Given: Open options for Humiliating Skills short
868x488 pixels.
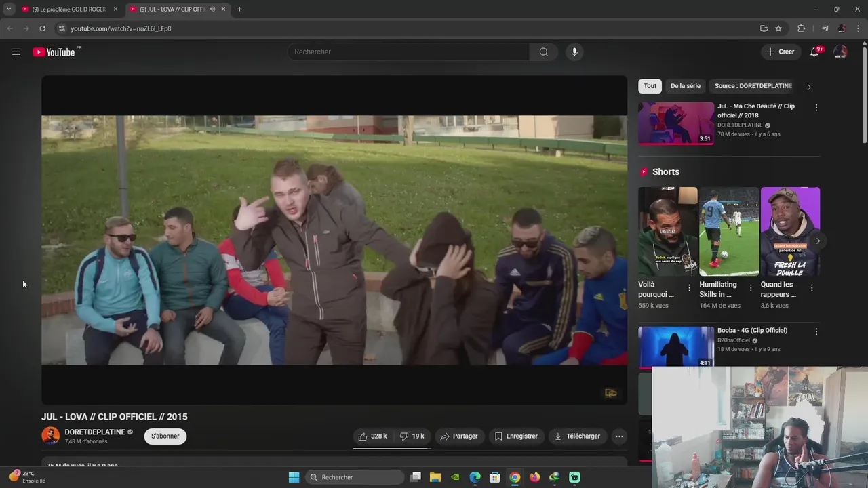Looking at the screenshot, I should [x=751, y=288].
